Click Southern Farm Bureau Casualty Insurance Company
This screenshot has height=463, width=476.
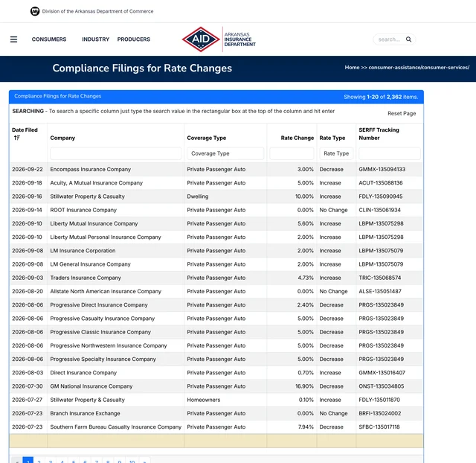point(116,427)
